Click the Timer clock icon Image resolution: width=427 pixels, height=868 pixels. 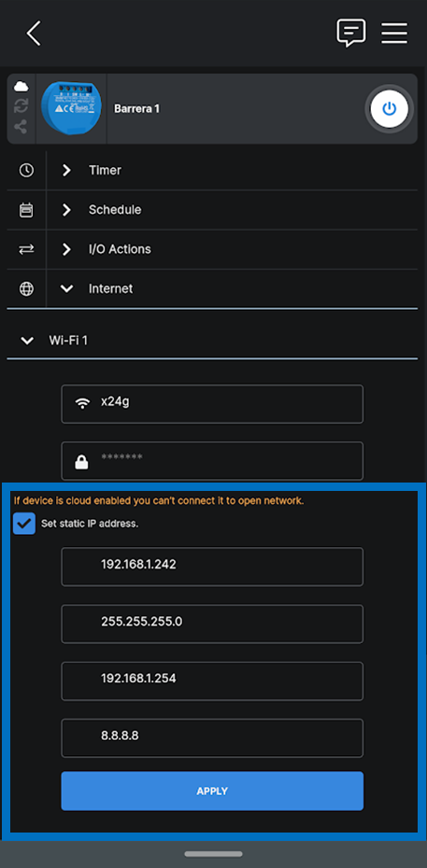coord(26,170)
